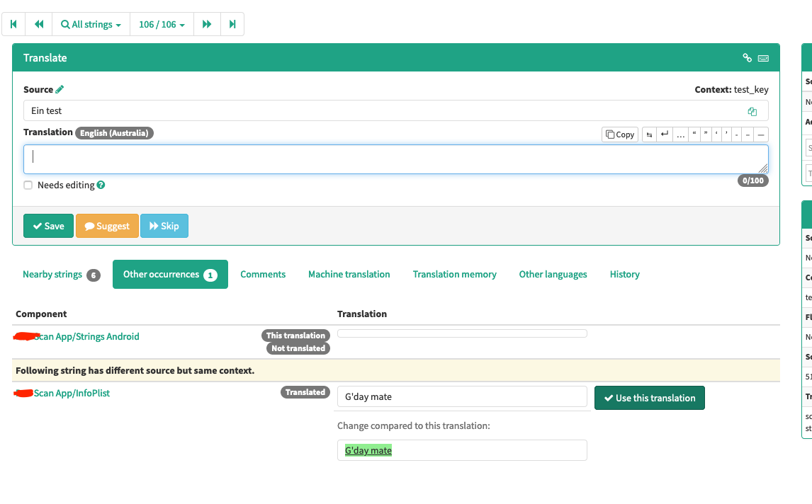
Task: Insert a new line character
Action: pyautogui.click(x=665, y=134)
